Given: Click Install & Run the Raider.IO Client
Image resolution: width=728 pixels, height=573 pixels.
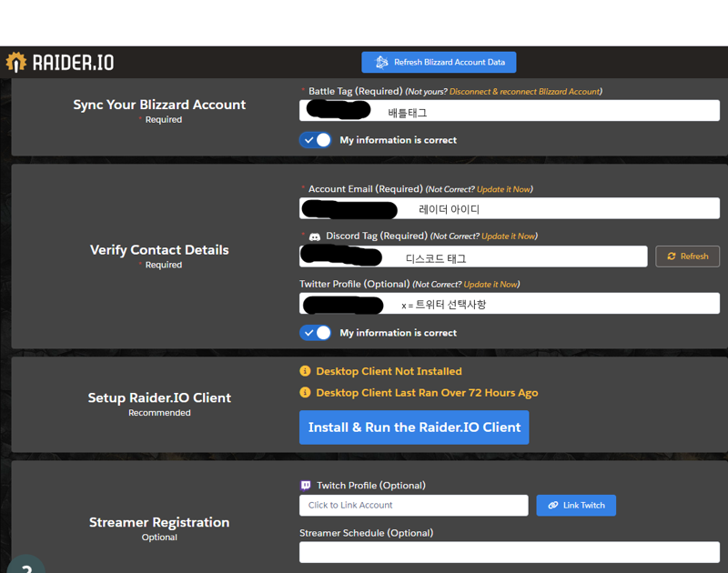Looking at the screenshot, I should tap(414, 427).
